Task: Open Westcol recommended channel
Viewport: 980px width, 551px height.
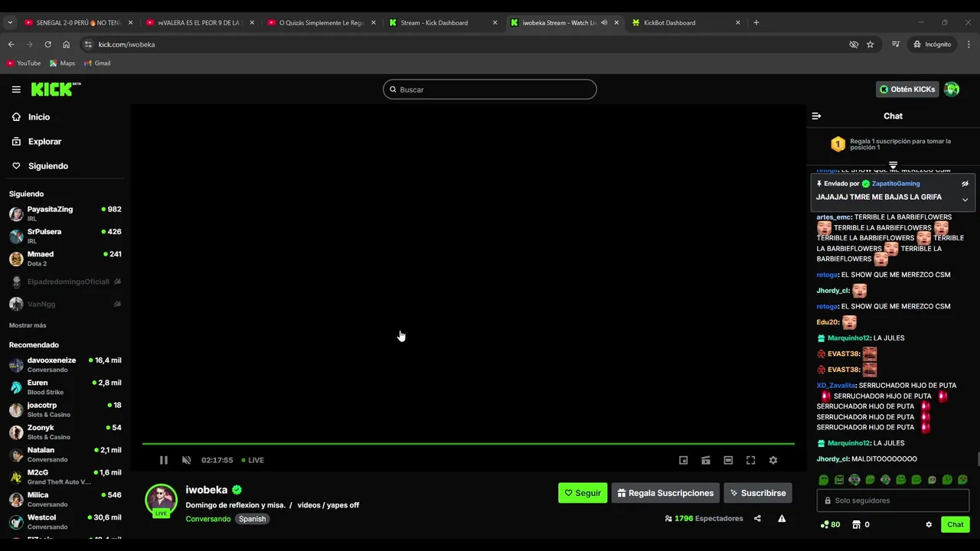Action: coord(65,522)
